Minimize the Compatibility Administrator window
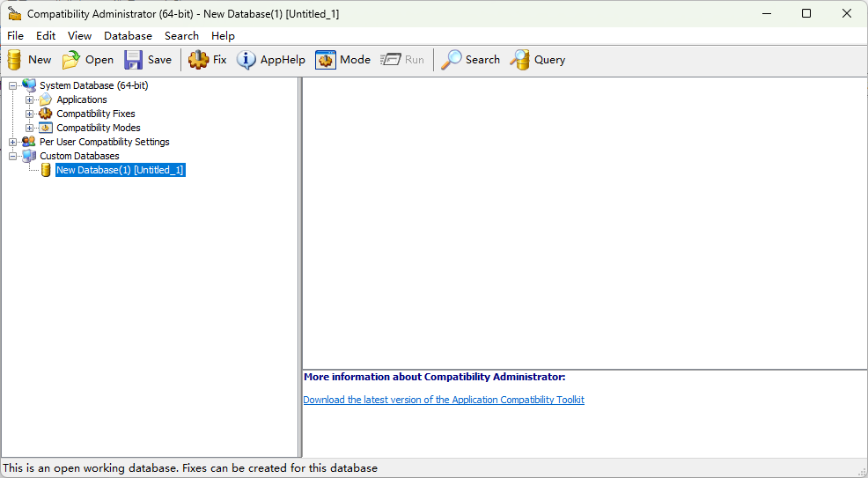The width and height of the screenshot is (868, 478). [767, 13]
